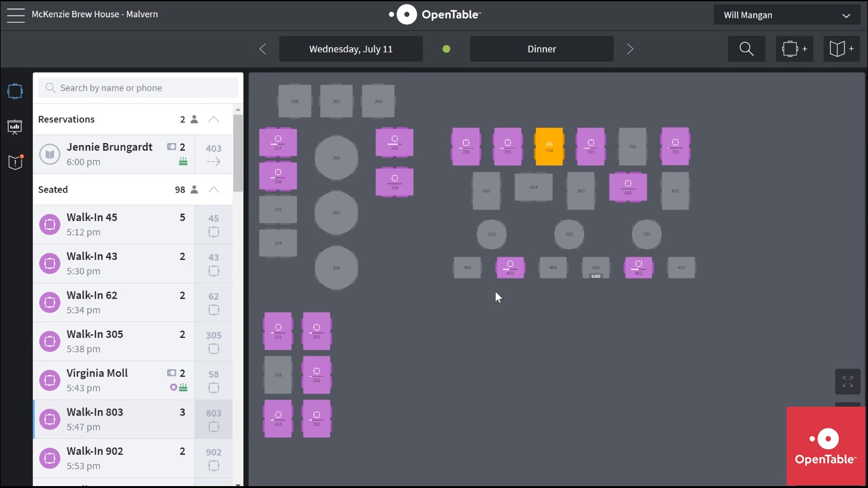868x488 pixels.
Task: Click the guest card icon on Virginia Moll
Action: pos(172,373)
